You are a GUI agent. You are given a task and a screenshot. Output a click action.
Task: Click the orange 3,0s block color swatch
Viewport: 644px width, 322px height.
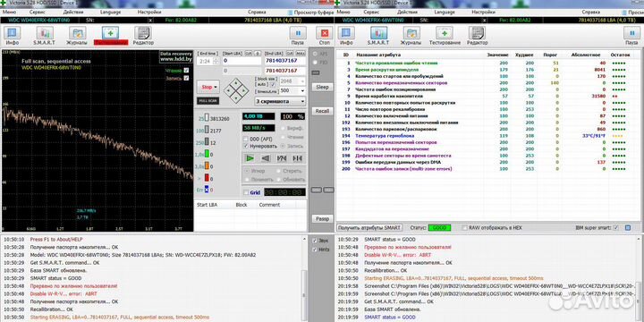(207, 166)
